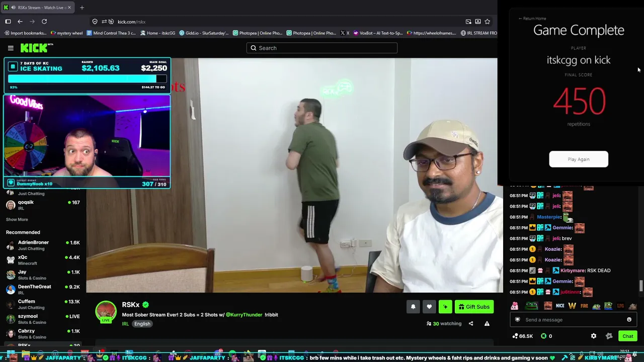Open the Import bookmarks item

26,33
